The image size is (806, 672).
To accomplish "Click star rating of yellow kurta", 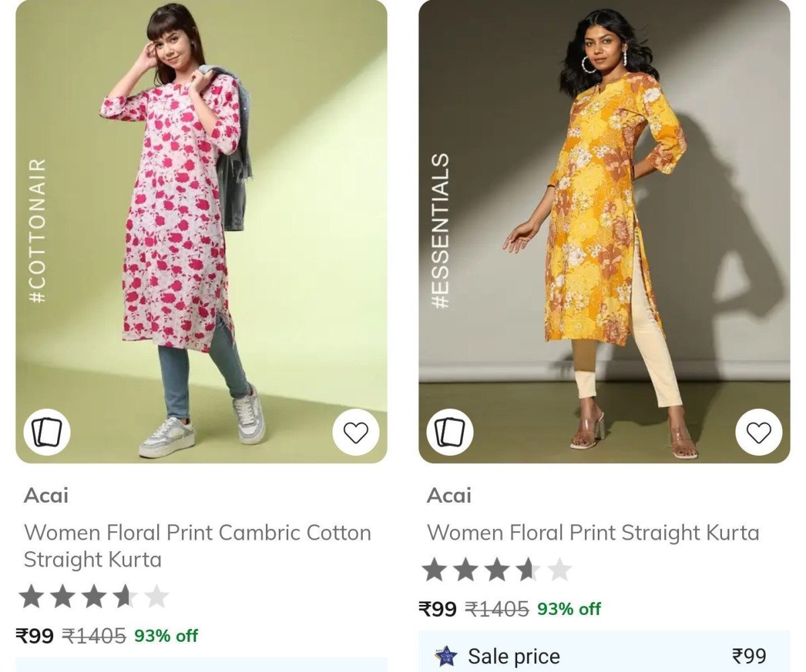I will click(x=496, y=570).
